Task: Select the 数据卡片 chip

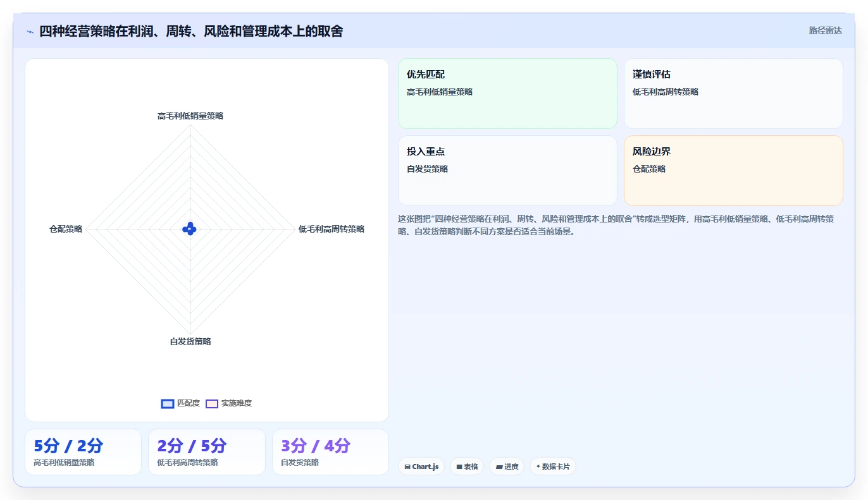Action: [x=553, y=466]
